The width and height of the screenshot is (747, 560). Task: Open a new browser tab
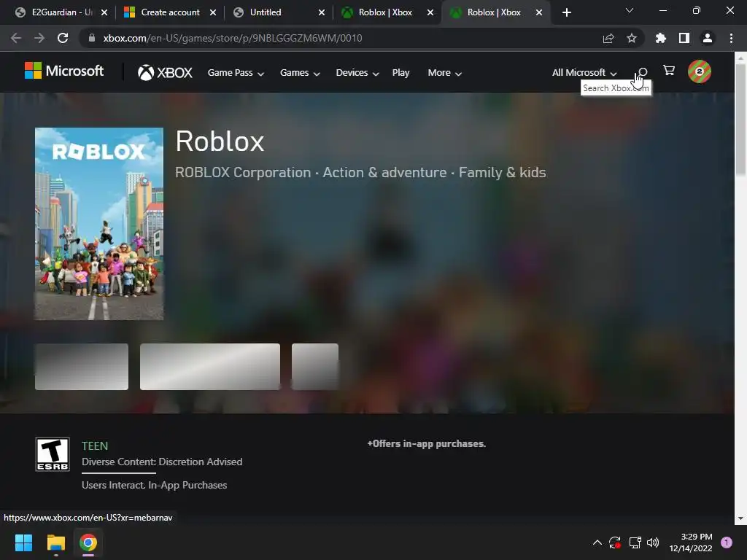(x=566, y=12)
